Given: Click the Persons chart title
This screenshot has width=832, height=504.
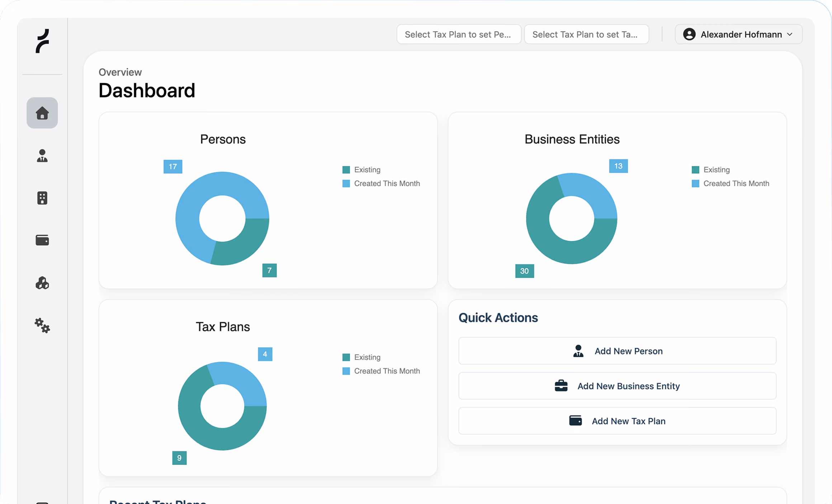Looking at the screenshot, I should click(x=223, y=139).
